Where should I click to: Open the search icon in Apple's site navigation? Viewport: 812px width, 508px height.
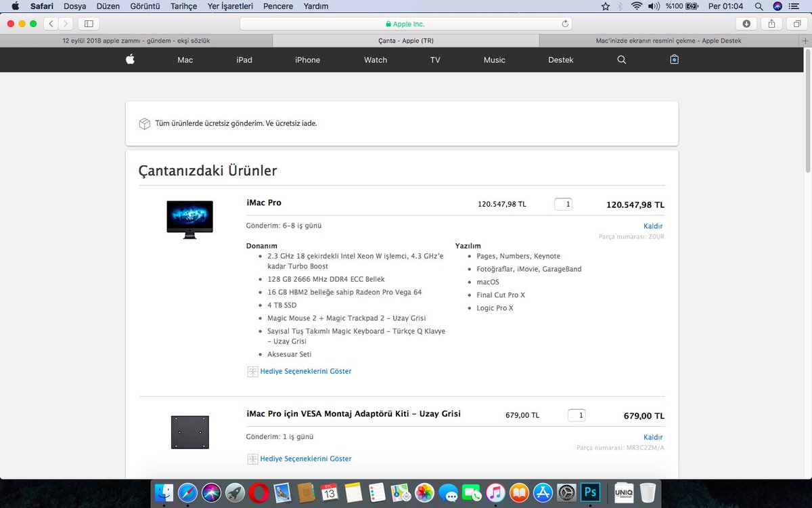[622, 60]
